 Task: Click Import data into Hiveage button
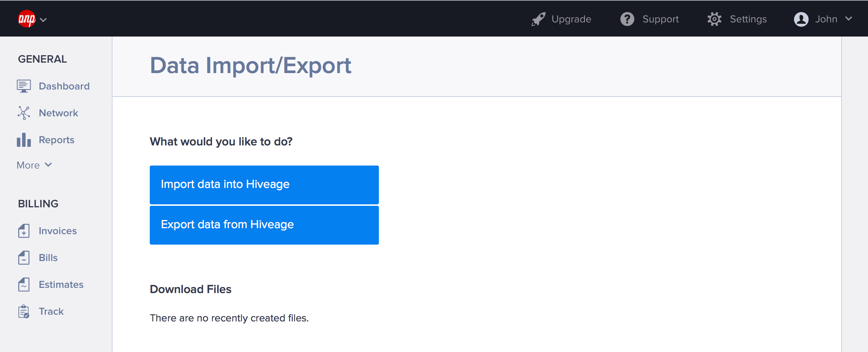[264, 185]
